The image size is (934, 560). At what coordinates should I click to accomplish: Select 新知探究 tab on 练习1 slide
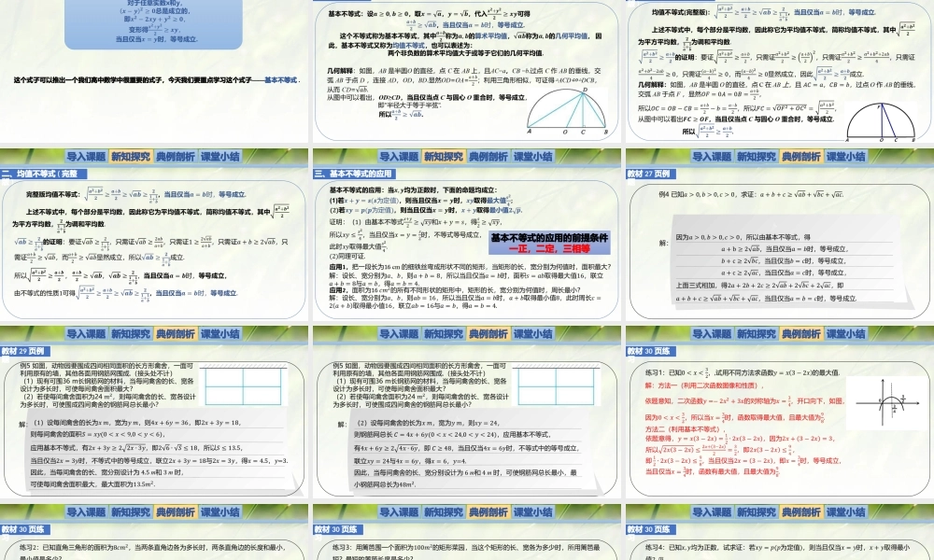coord(756,334)
